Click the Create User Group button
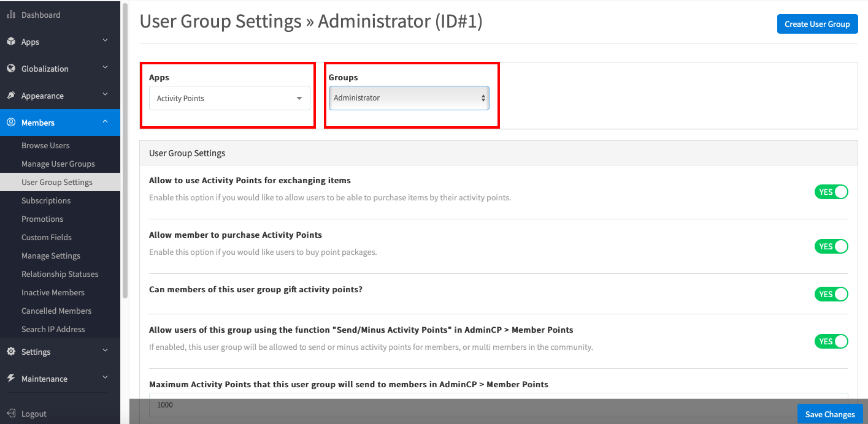 click(817, 24)
